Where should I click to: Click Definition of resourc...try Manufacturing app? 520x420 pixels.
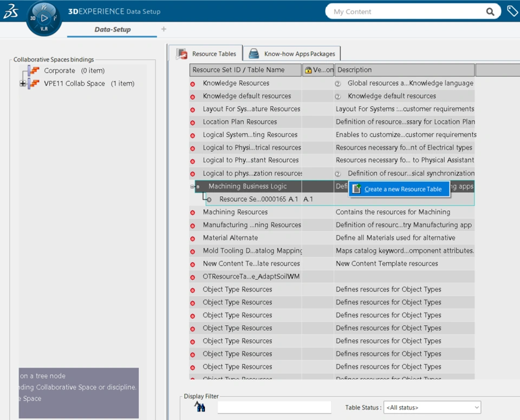click(404, 225)
